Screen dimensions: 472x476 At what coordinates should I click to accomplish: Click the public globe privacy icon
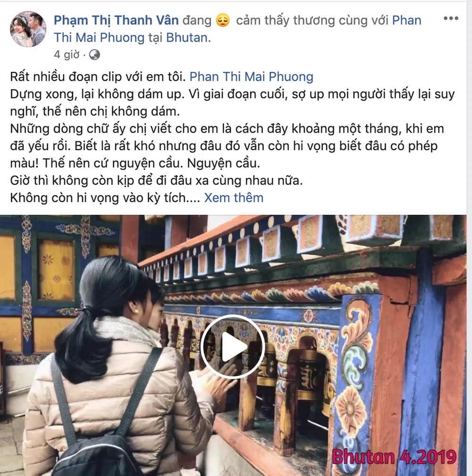click(95, 55)
